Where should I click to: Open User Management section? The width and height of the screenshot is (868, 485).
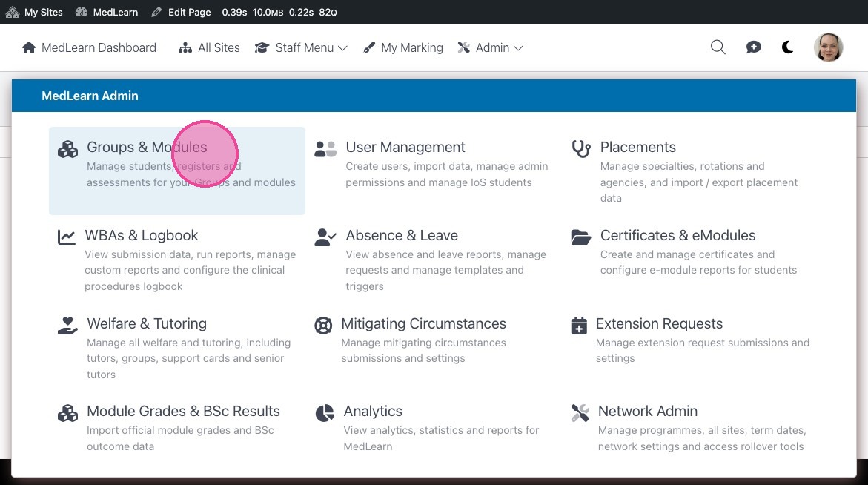click(405, 148)
